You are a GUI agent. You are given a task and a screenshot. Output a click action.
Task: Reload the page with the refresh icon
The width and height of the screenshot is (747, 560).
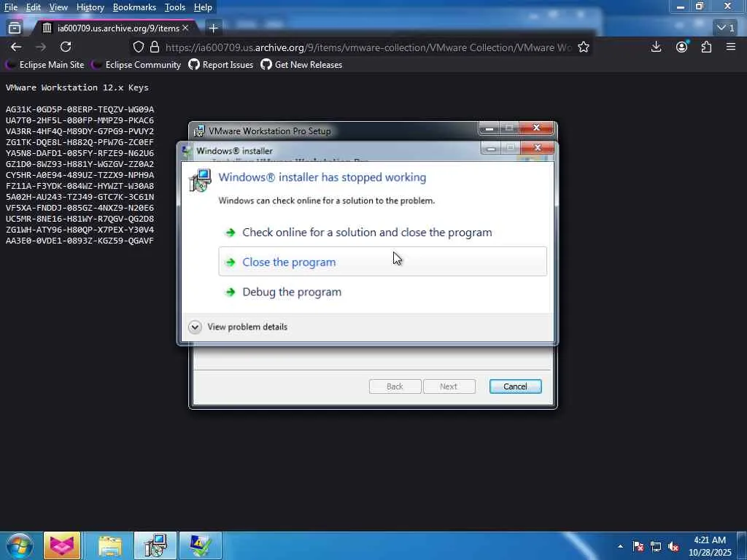point(66,47)
